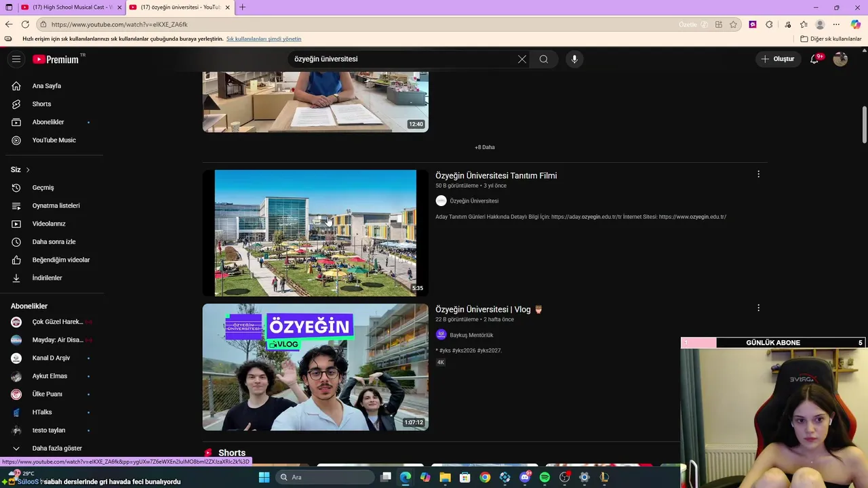Open more options for the Vlog video

pyautogui.click(x=758, y=308)
